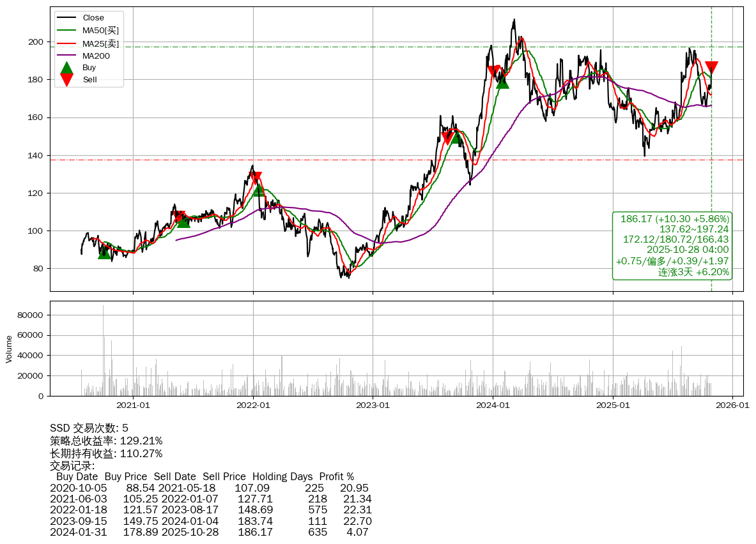
Task: Click the 2023-01 label on the date axis
Action: point(373,405)
